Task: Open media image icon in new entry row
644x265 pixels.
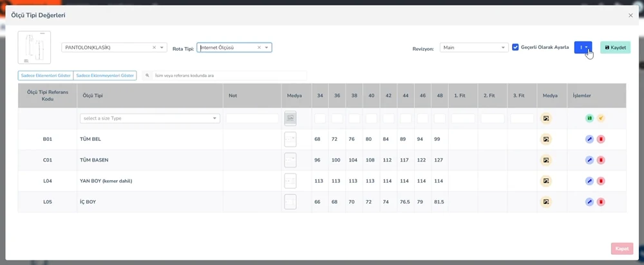Action: [x=546, y=118]
